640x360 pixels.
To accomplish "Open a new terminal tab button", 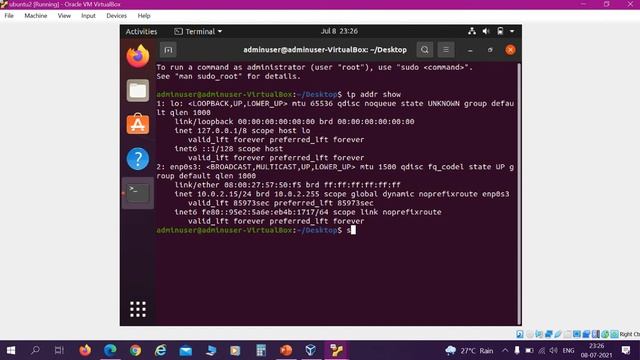I will pos(168,50).
